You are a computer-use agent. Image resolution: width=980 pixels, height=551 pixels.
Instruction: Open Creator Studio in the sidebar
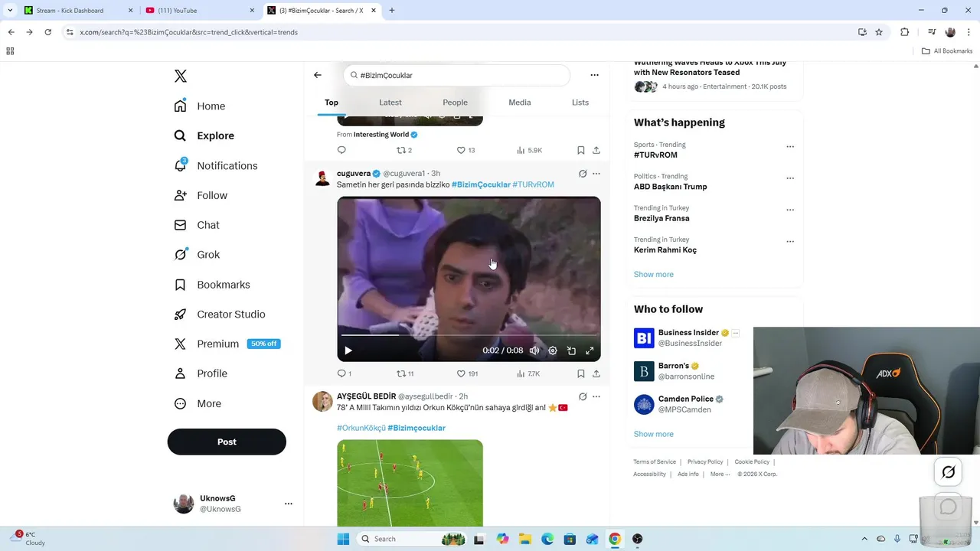click(x=220, y=314)
